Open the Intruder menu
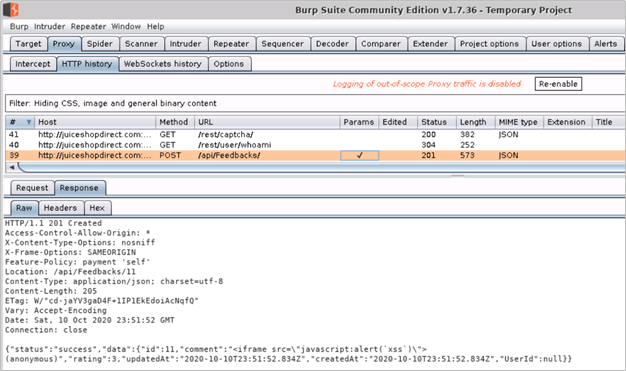626x371 pixels. coord(50,26)
